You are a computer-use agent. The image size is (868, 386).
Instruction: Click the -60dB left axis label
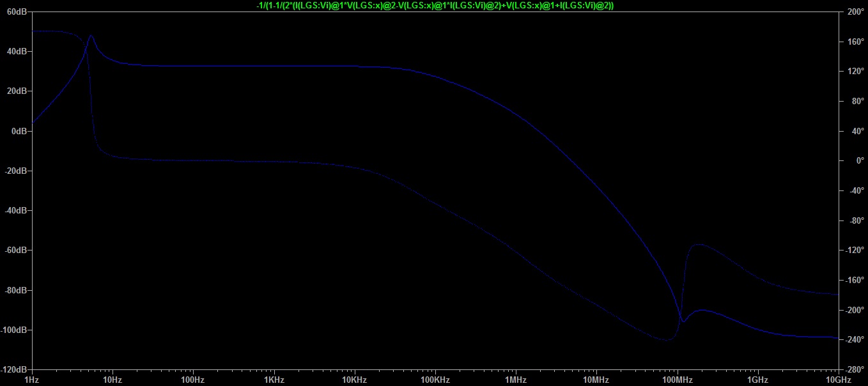15,250
